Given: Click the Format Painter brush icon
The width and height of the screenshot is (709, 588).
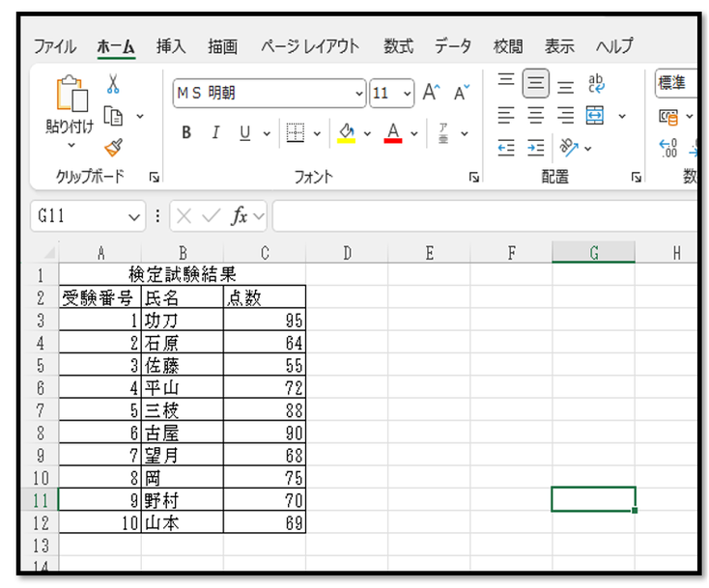Looking at the screenshot, I should (x=113, y=148).
